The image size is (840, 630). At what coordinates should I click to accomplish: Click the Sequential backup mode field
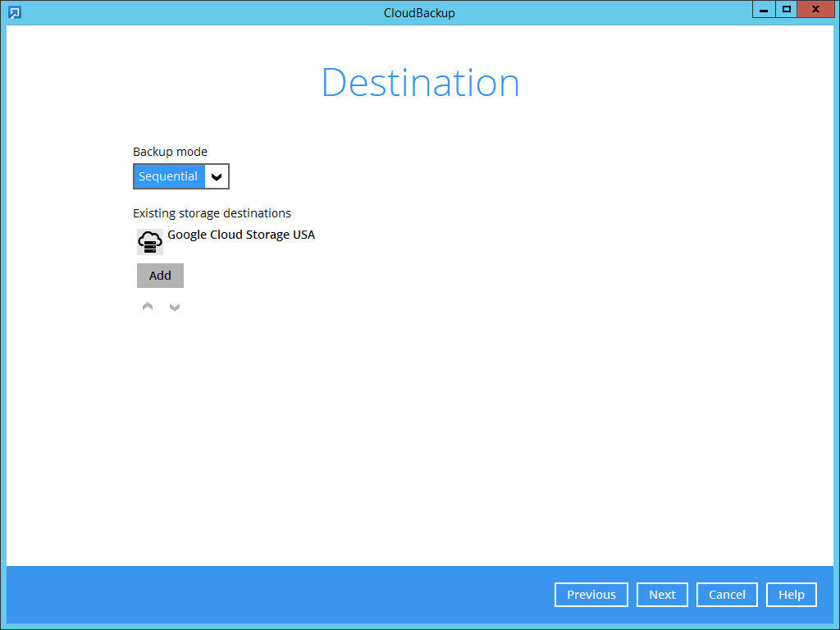pos(169,176)
